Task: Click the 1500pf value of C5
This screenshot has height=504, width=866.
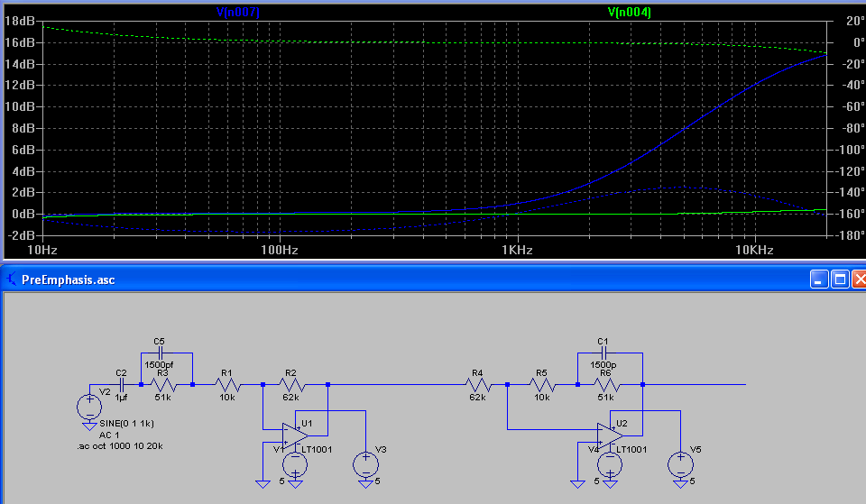Action: click(159, 365)
